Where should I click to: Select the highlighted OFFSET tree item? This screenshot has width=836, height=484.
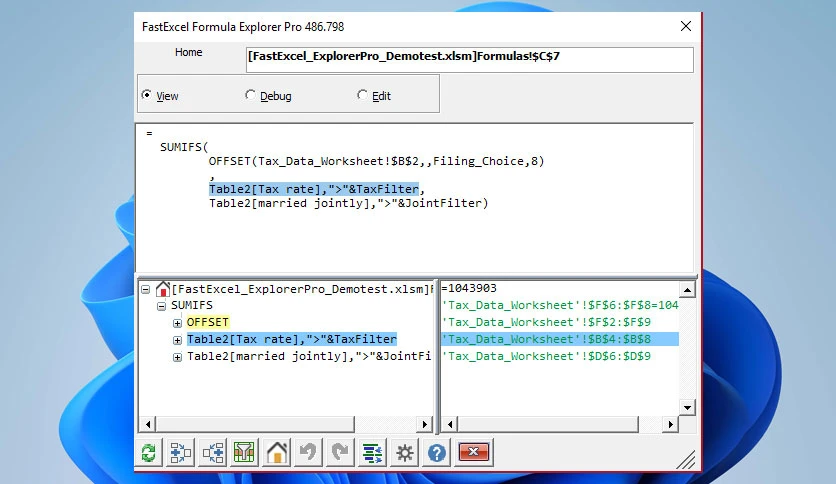coord(207,322)
